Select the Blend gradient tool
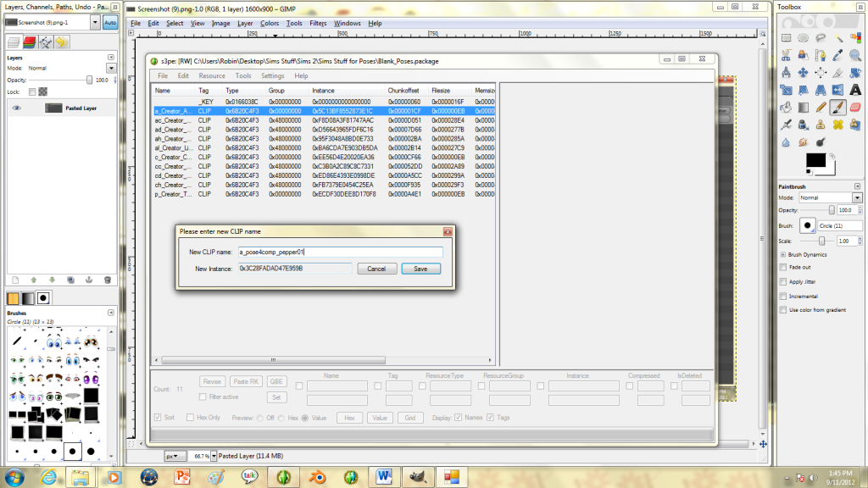Viewport: 868px width, 488px height. coord(804,108)
